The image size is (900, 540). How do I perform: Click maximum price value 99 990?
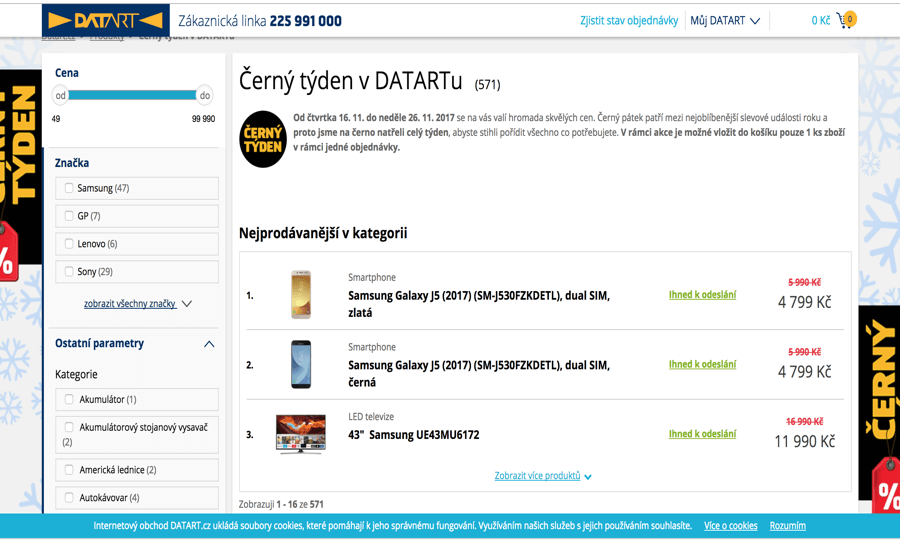pyautogui.click(x=203, y=119)
